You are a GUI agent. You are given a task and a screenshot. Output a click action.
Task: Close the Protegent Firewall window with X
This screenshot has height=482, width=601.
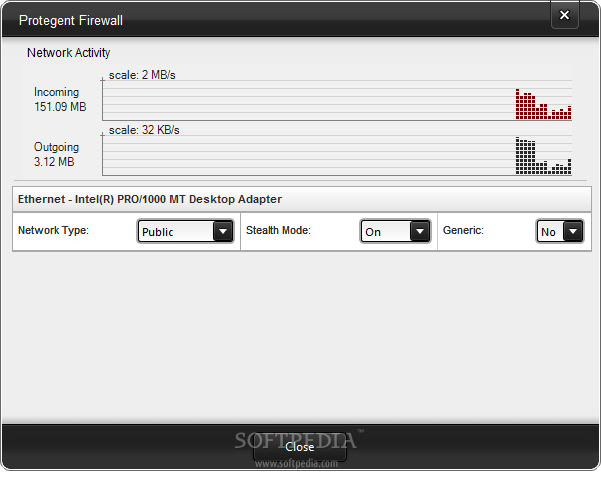[x=565, y=15]
